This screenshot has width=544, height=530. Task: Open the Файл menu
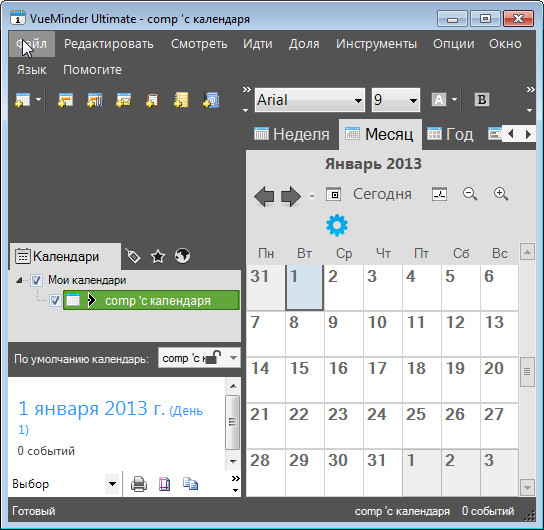32,44
